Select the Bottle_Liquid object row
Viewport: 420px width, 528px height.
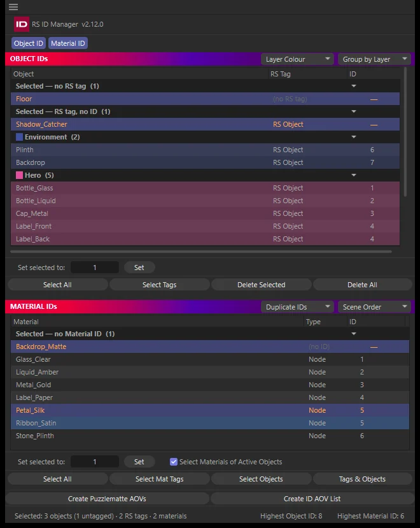[x=206, y=201]
